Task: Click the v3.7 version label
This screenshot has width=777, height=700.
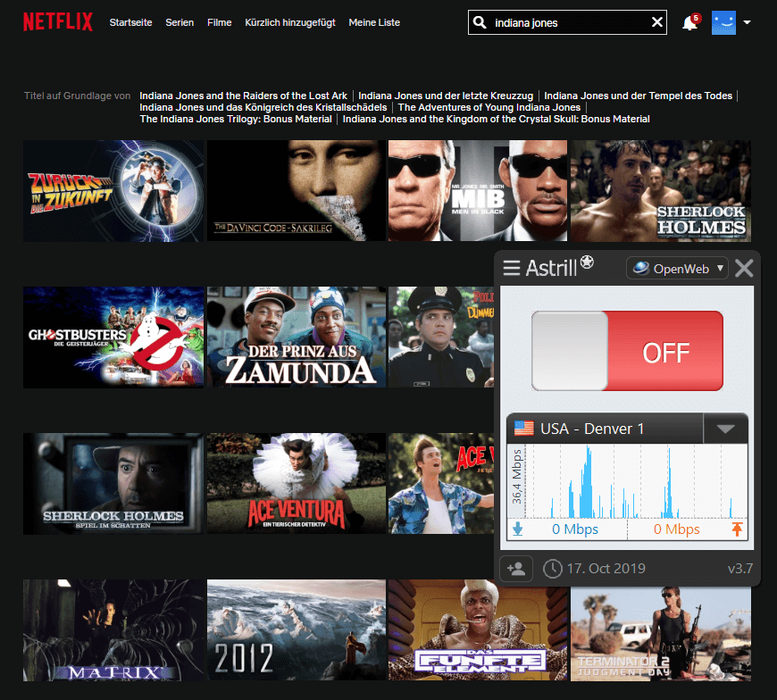Action: coord(740,569)
